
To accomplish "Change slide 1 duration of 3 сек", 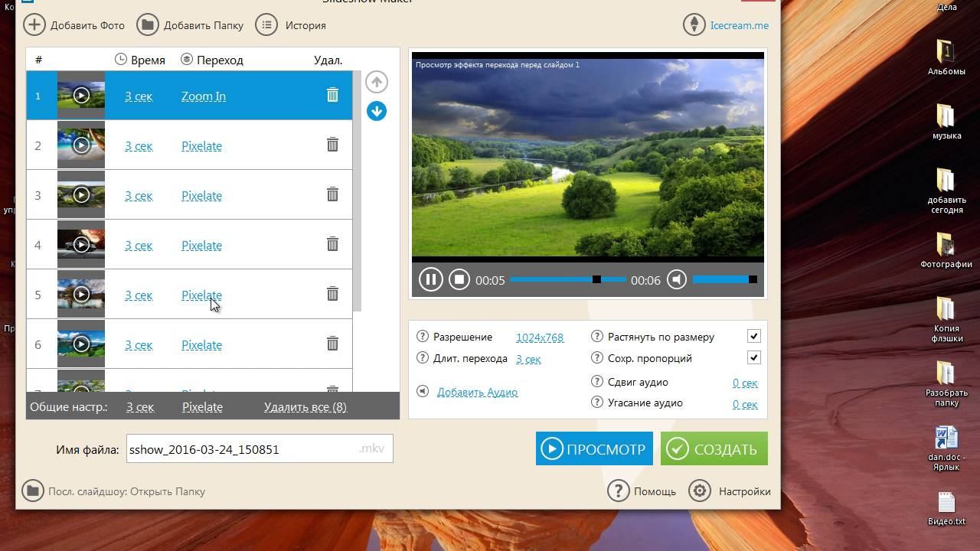I will point(139,96).
